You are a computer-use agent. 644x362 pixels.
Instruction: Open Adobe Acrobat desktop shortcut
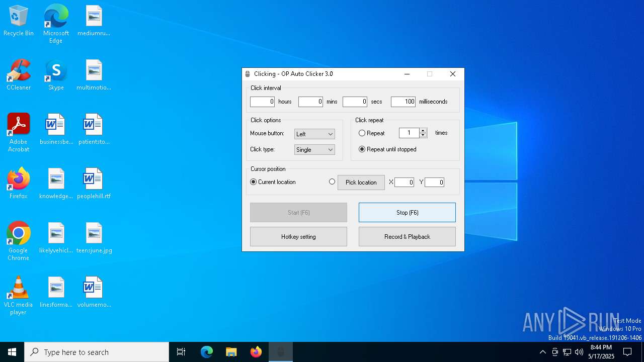[19, 133]
